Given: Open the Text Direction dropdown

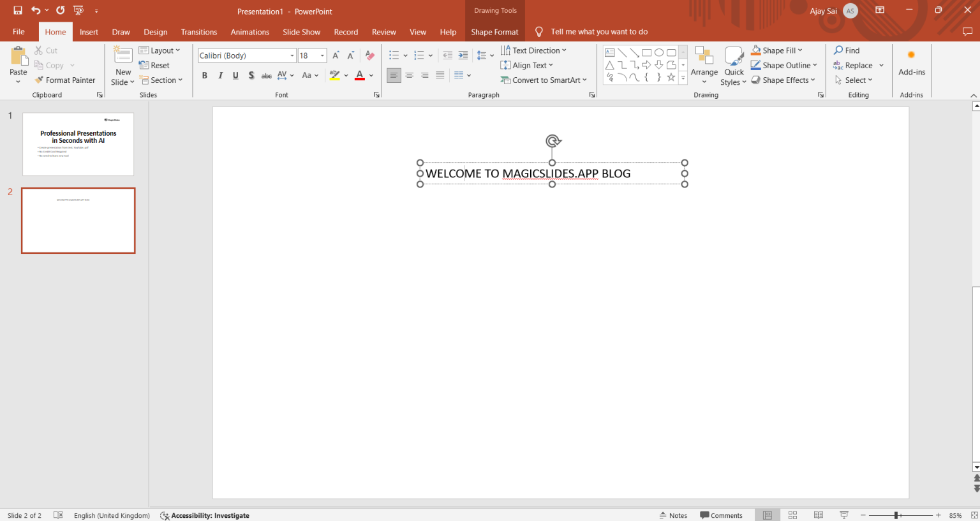Looking at the screenshot, I should coord(533,50).
